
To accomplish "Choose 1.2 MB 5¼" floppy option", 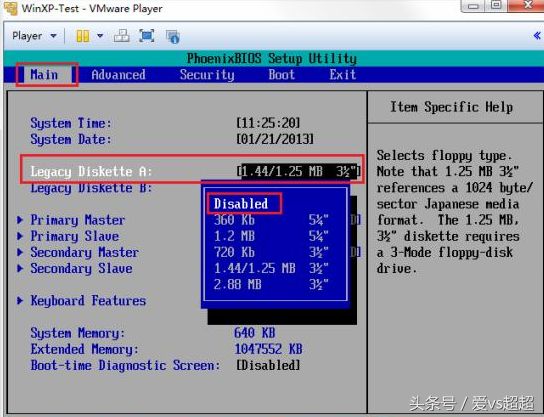I will click(x=271, y=236).
